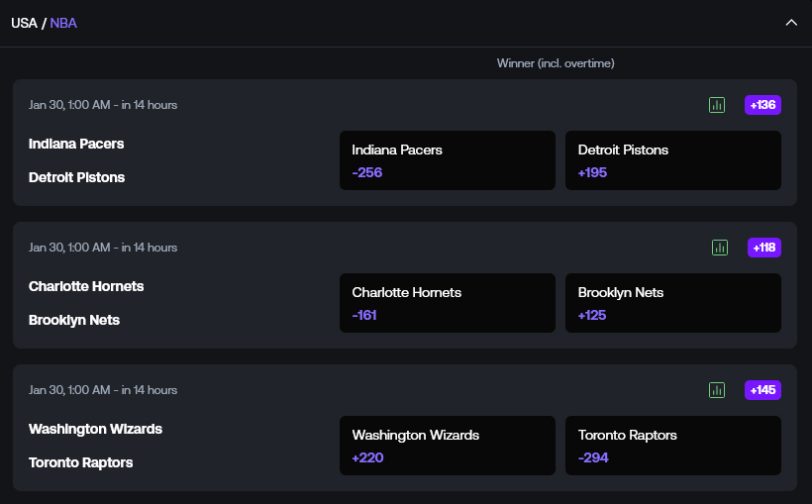Bet on Charlotte Hornets at -161
This screenshot has height=504, width=812.
pos(448,303)
